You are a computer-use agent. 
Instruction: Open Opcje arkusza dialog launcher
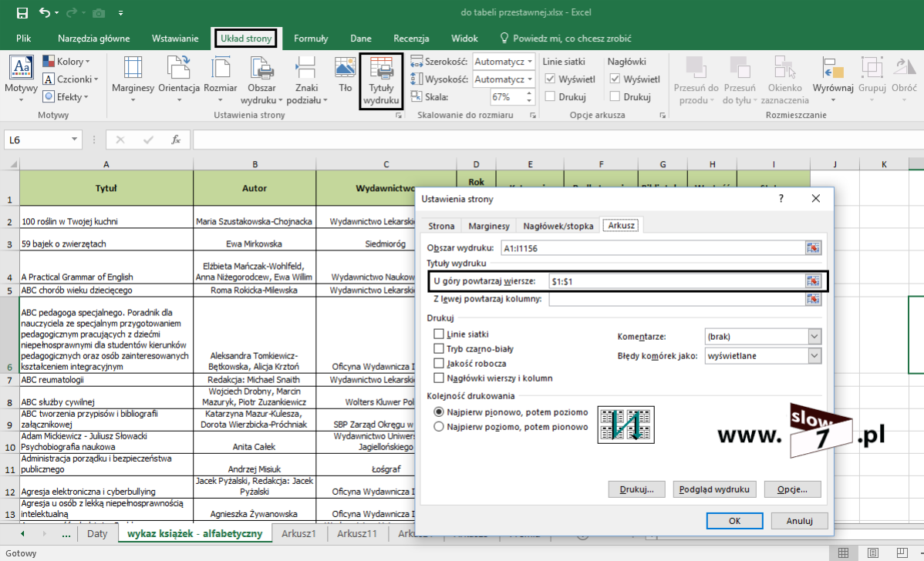pyautogui.click(x=663, y=116)
